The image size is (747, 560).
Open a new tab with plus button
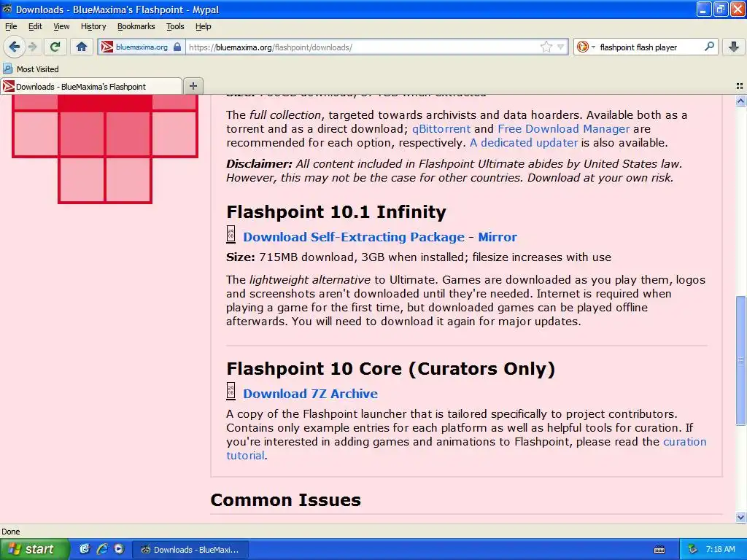193,86
